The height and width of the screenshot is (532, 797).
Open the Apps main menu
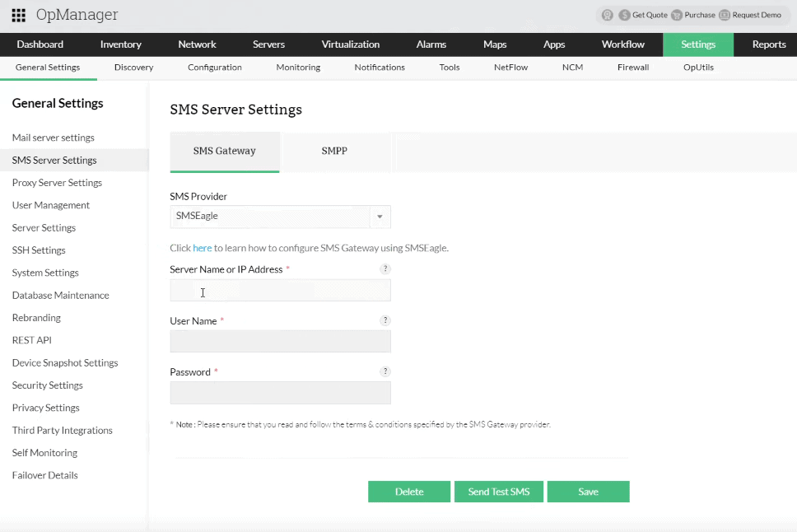[554, 44]
